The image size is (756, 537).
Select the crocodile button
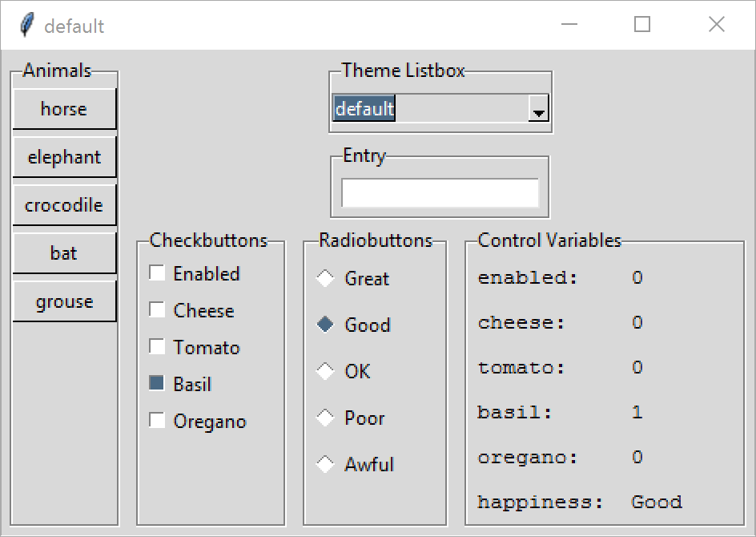tap(64, 205)
